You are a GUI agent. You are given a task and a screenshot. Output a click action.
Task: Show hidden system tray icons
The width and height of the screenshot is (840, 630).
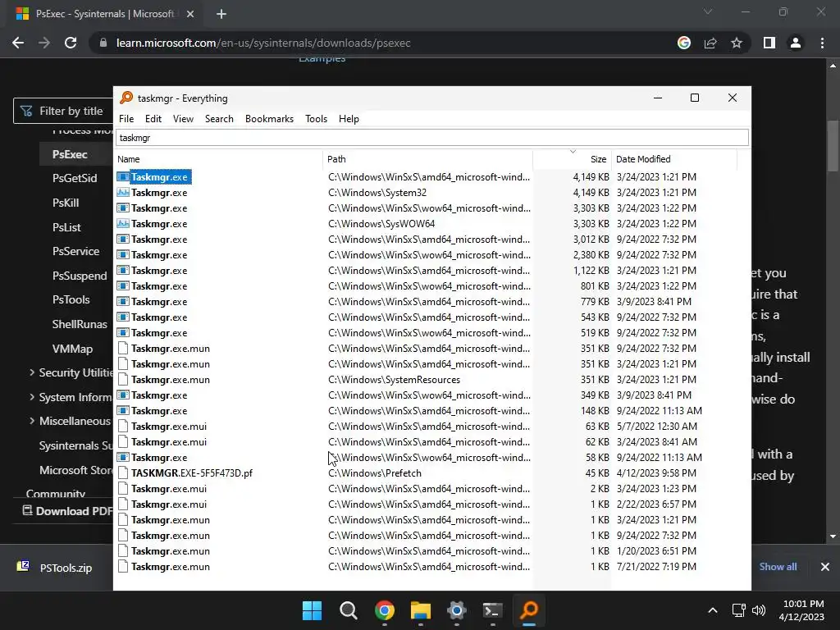tap(713, 610)
